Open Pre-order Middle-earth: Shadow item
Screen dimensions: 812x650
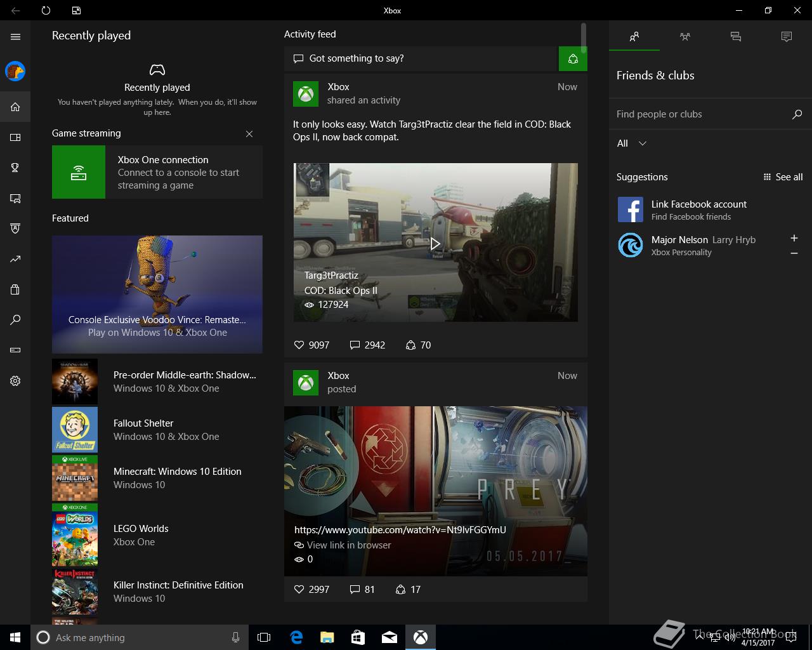(157, 381)
